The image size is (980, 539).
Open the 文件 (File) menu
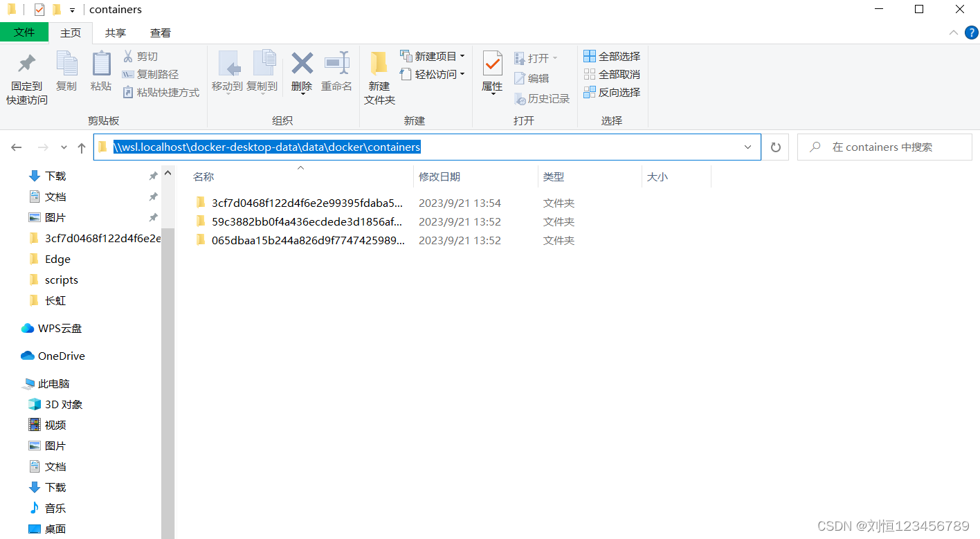tap(24, 32)
